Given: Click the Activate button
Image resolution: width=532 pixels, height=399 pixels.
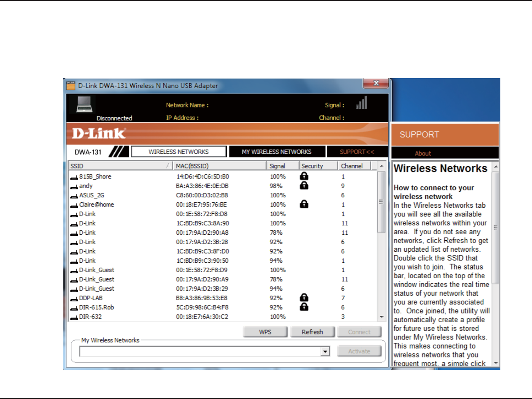Looking at the screenshot, I should (x=359, y=351).
